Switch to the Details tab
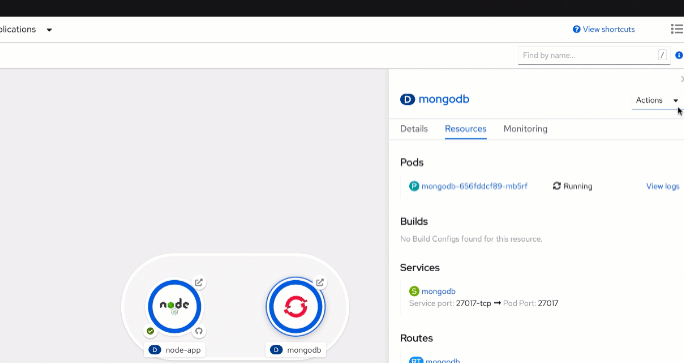Screen dimensions: 684x363 414,129
